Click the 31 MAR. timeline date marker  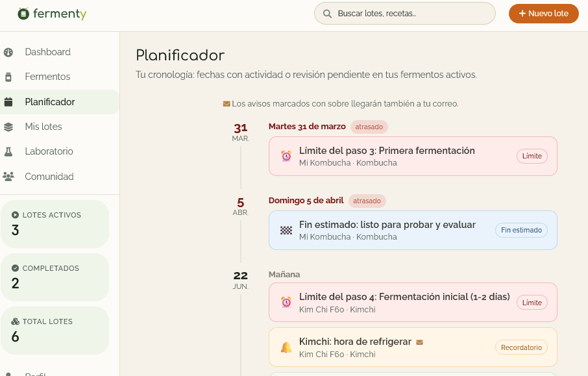tap(240, 132)
